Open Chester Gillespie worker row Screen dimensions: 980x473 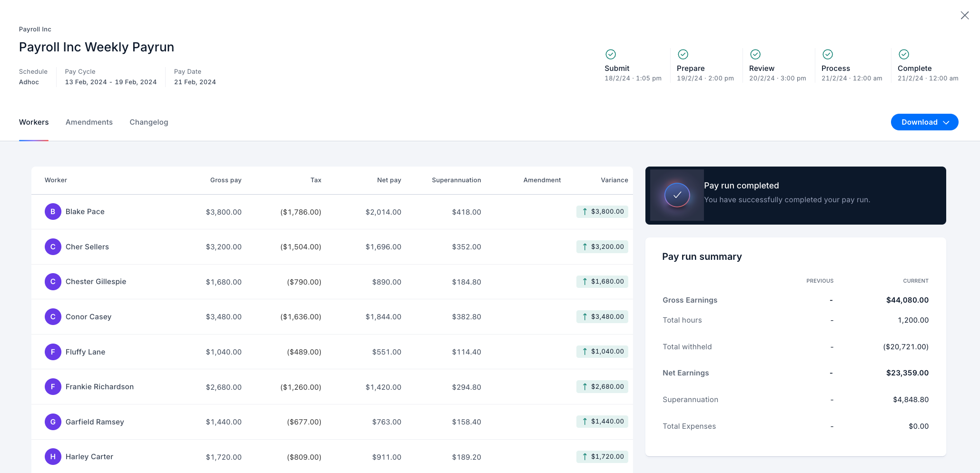(332, 282)
